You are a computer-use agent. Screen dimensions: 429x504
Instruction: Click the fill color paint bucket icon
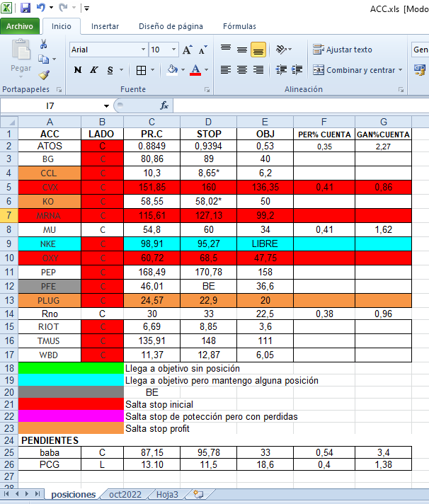[x=173, y=70]
